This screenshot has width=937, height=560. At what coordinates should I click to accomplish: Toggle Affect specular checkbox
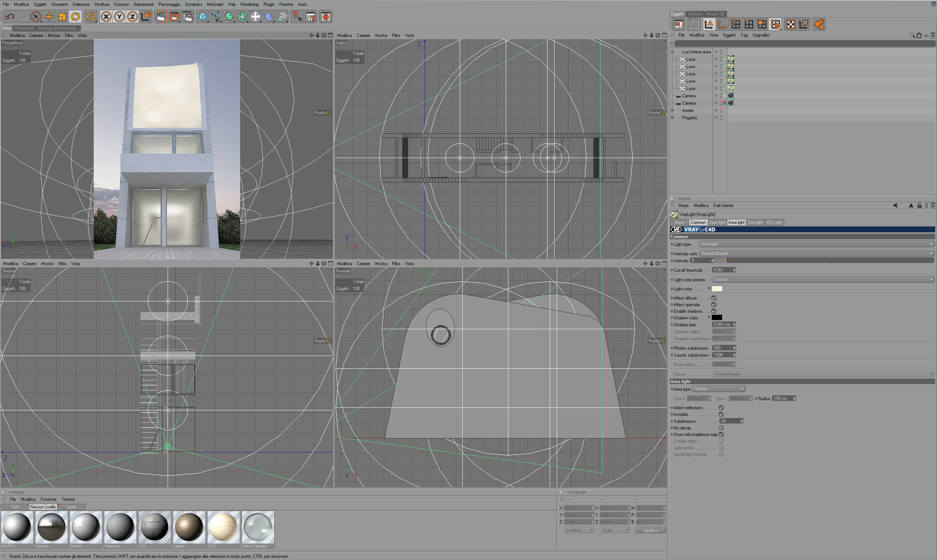click(x=714, y=305)
